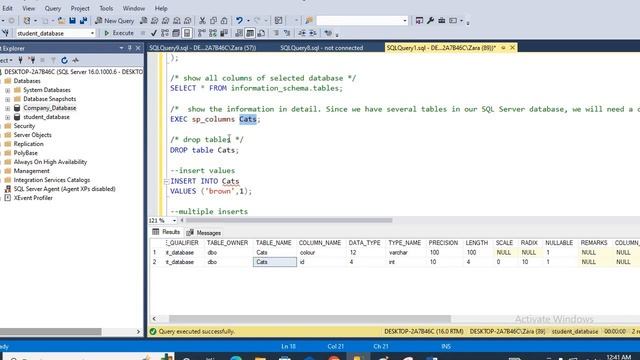Click the Properties wrench icon

(x=430, y=20)
